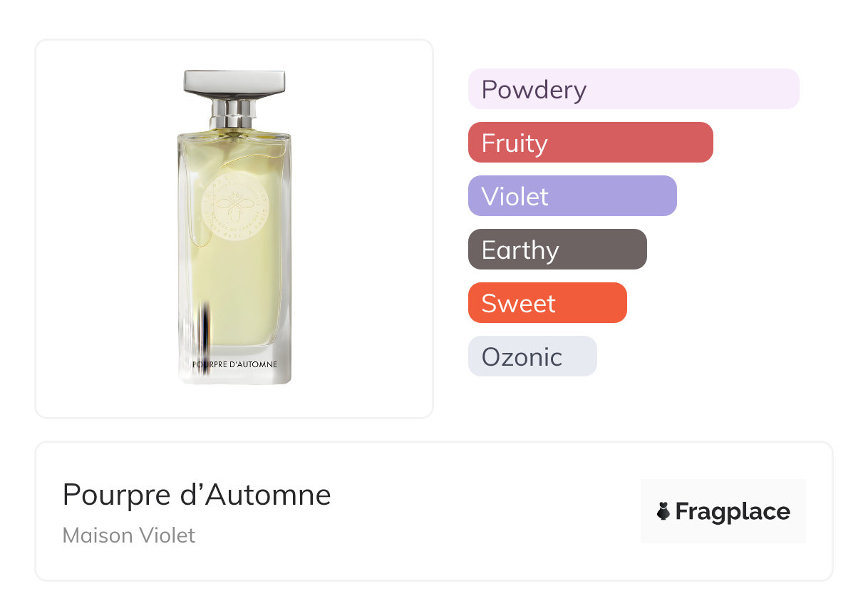Click the Fragplace logo icon
Screen dimensions: 868x616
point(663,511)
